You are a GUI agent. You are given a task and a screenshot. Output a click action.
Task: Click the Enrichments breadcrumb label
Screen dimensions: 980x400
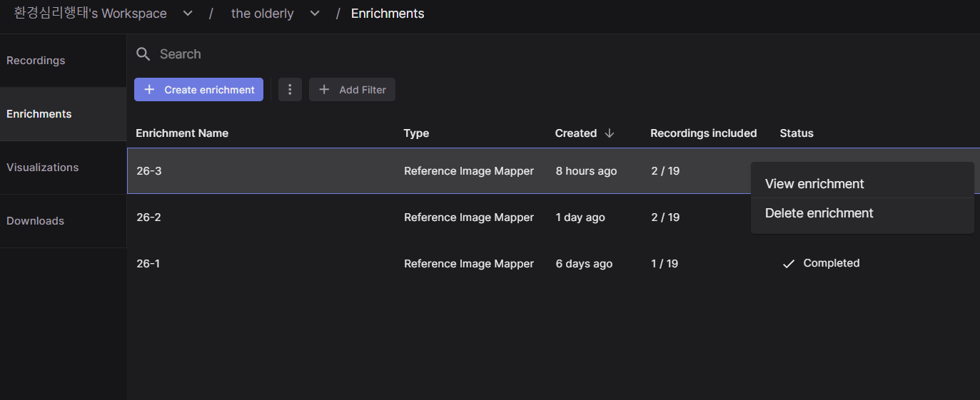(388, 14)
